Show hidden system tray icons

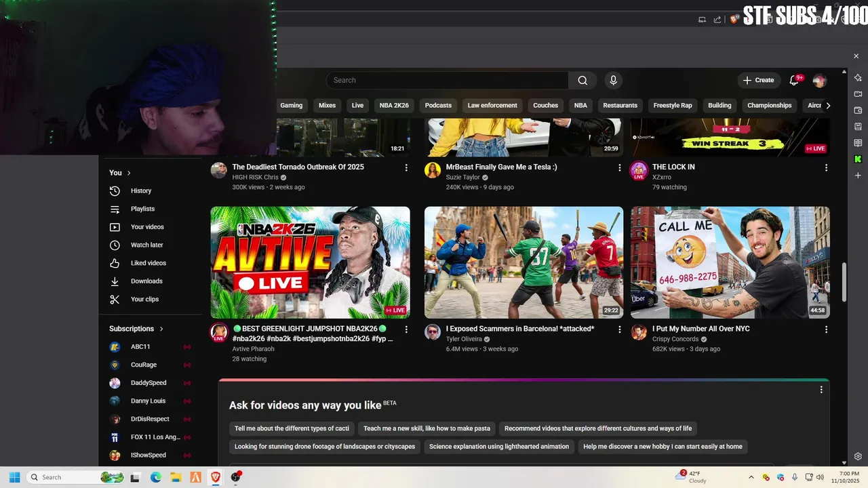[751, 477]
